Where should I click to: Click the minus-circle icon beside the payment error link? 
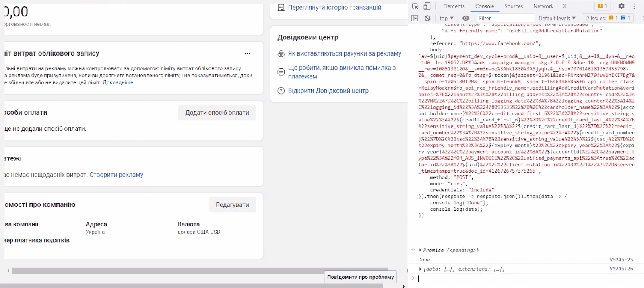[x=281, y=72]
